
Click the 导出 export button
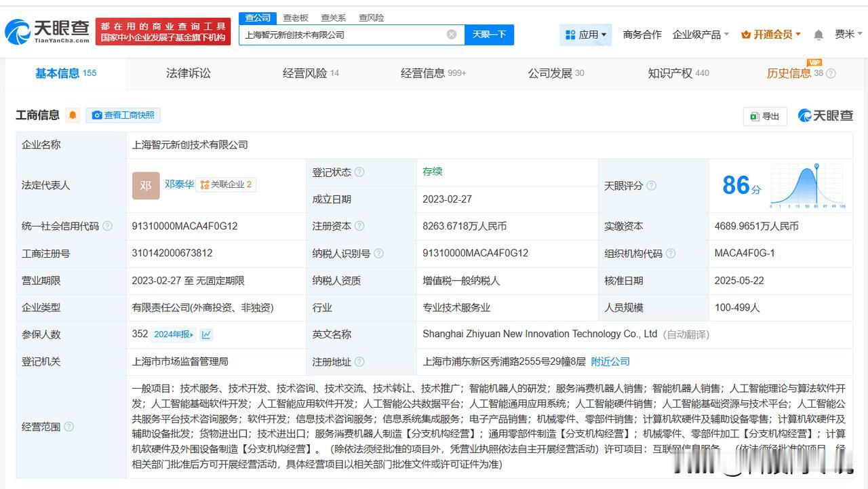pyautogui.click(x=764, y=116)
